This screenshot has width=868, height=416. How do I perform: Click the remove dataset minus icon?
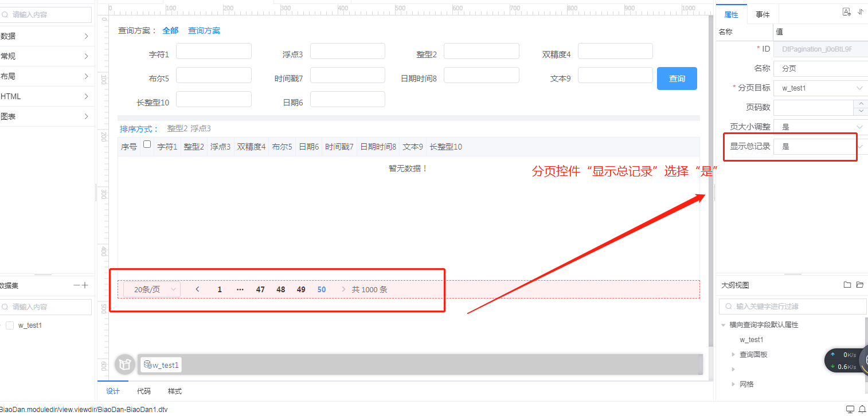(x=76, y=285)
